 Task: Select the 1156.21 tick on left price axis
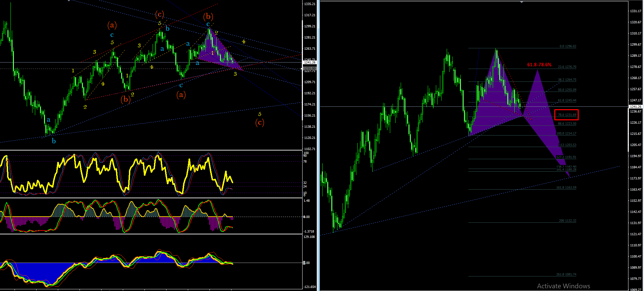[x=310, y=116]
